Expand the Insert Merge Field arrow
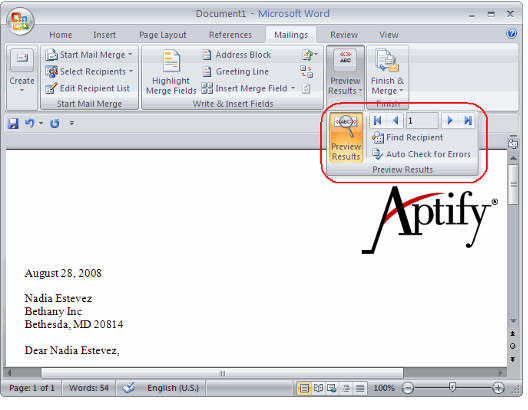This screenshot has height=410, width=528. (293, 88)
